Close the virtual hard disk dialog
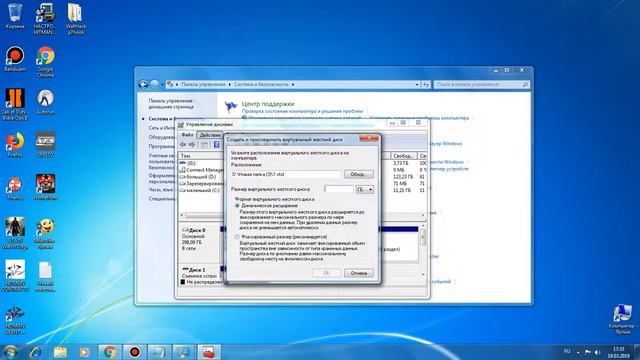Viewport: 640px width, 360px height. (369, 139)
